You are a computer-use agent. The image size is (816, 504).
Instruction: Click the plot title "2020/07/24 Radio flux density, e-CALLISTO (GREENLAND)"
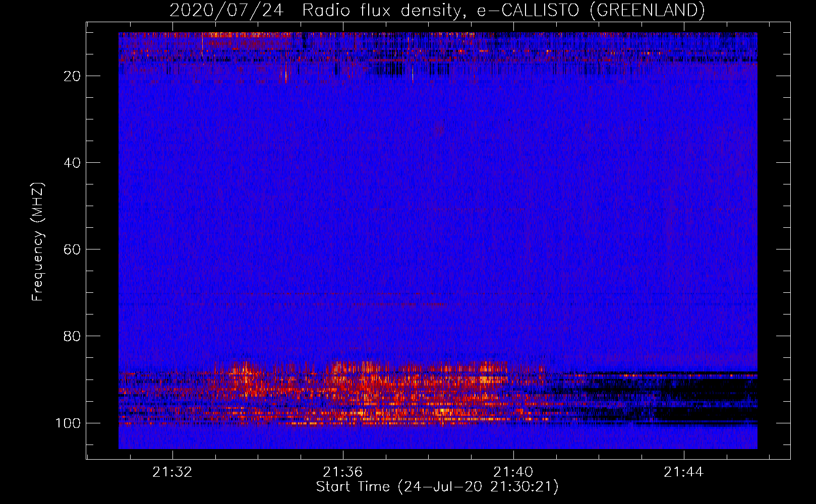pos(437,10)
